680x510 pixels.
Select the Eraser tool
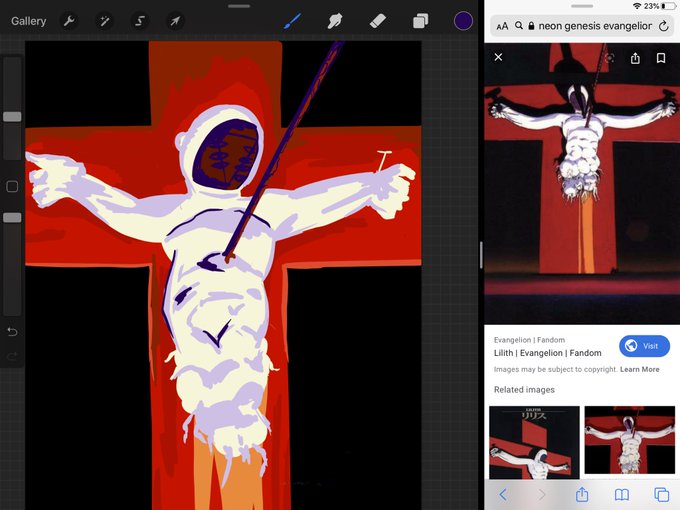click(x=377, y=21)
